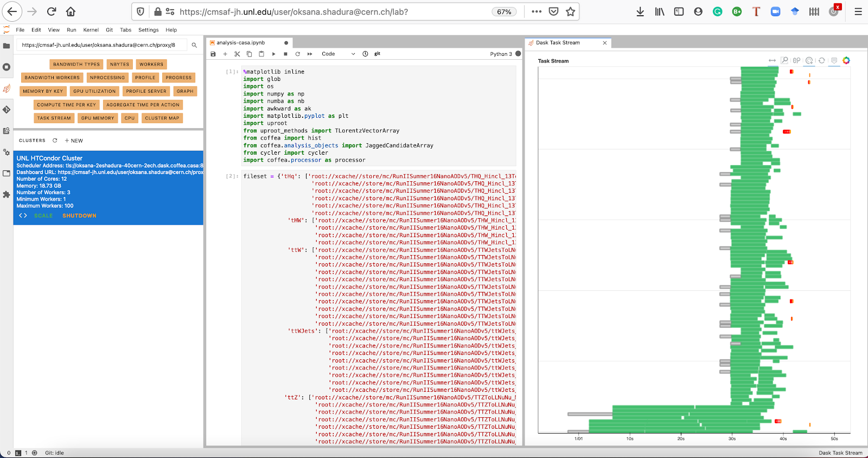This screenshot has height=458, width=868.
Task: Open the cell type Code dropdown
Action: click(338, 54)
